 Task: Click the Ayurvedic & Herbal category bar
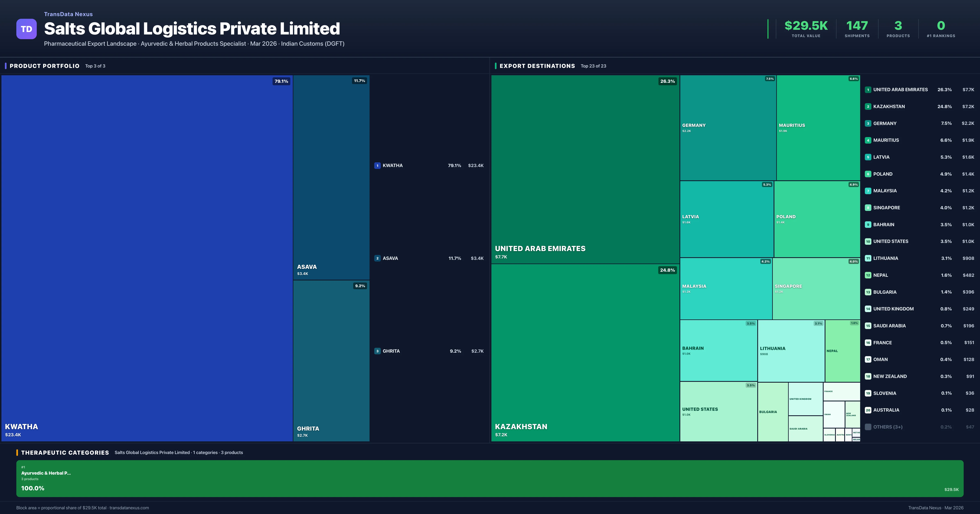490,479
